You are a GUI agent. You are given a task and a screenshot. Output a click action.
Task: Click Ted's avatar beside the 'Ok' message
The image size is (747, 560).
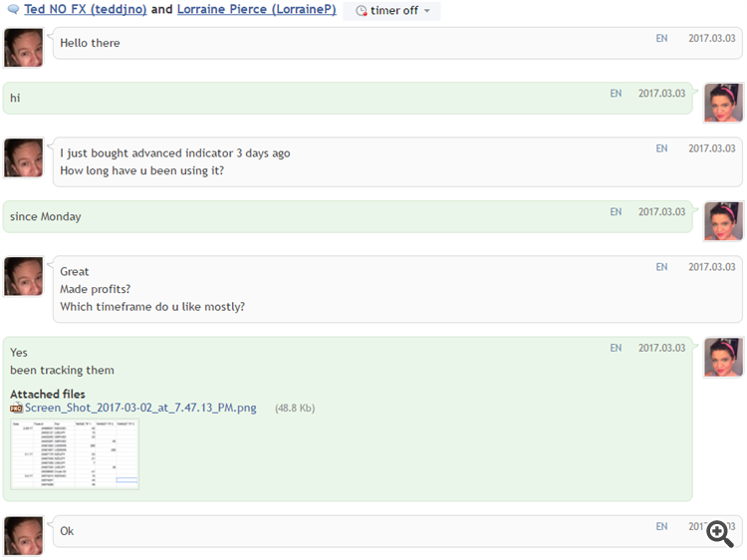(24, 535)
